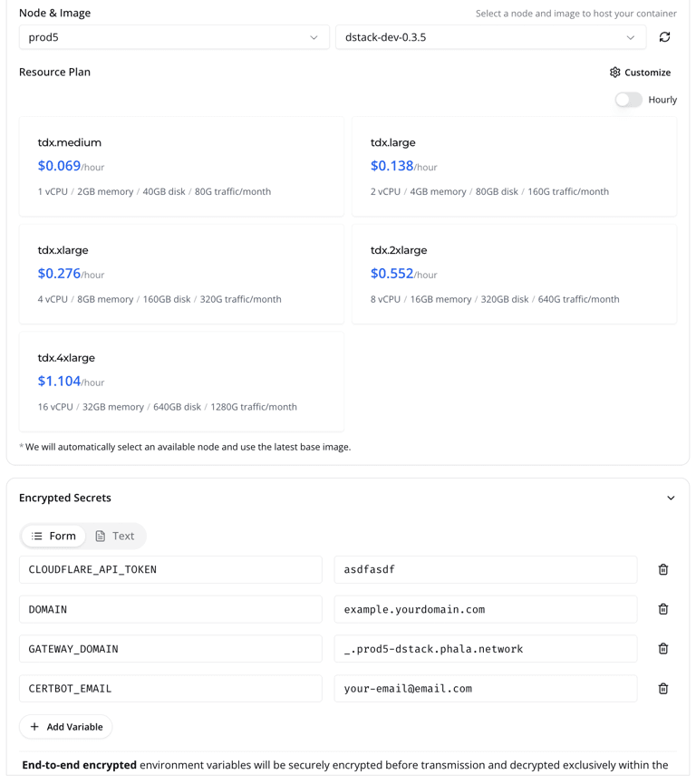Pick the tdx.2xlarge plan card
696x784 pixels.
pyautogui.click(x=514, y=274)
